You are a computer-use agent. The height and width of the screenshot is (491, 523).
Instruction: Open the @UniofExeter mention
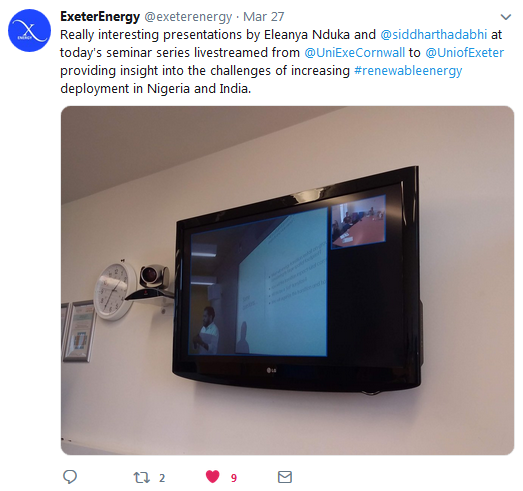coord(464,53)
